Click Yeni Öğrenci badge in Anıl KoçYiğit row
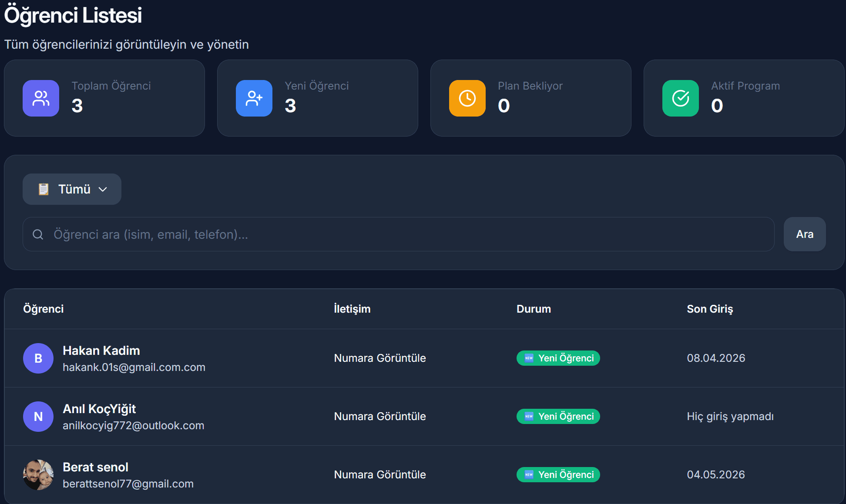The width and height of the screenshot is (846, 504). pyautogui.click(x=558, y=417)
